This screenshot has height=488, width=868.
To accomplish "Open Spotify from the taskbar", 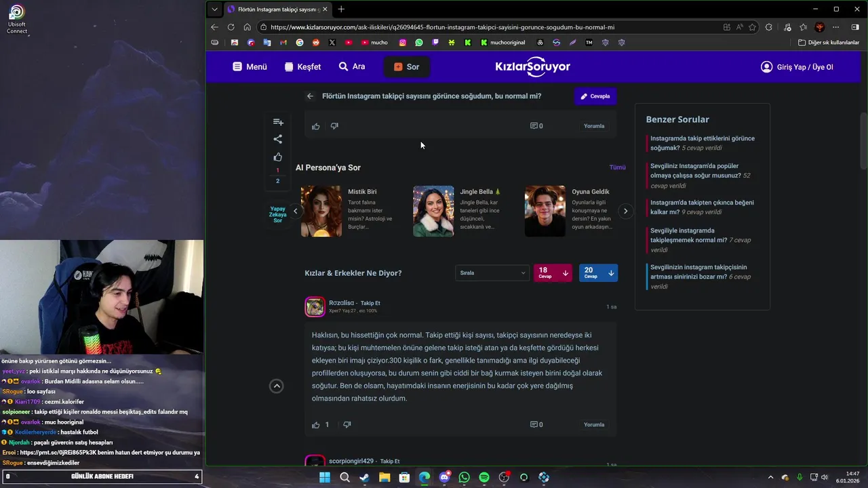I will pos(484,477).
